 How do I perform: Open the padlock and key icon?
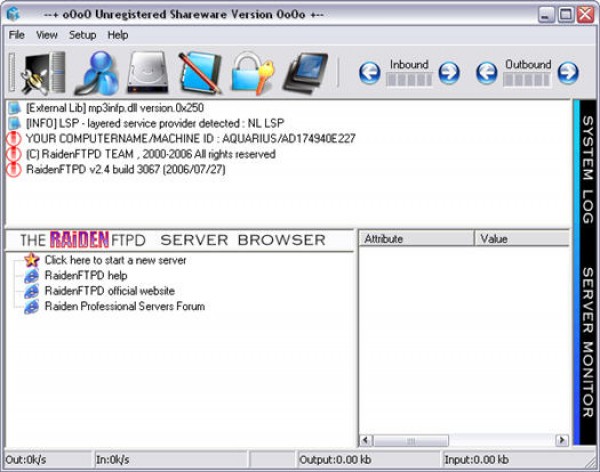(x=252, y=72)
